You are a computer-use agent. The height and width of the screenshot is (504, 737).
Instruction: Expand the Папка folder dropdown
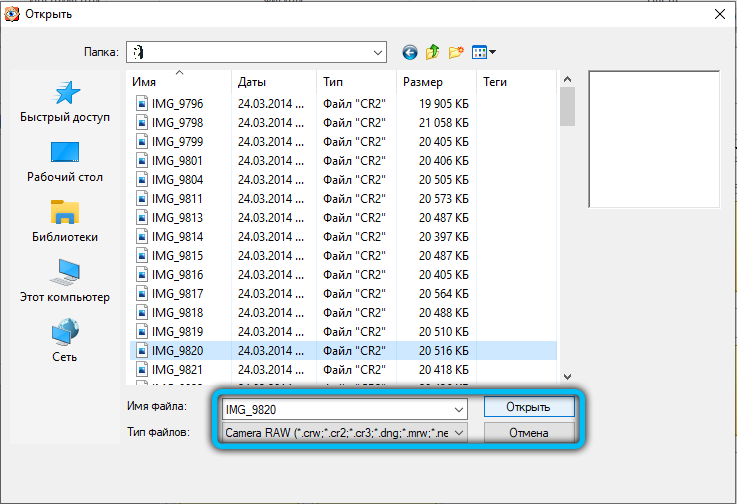click(x=378, y=52)
